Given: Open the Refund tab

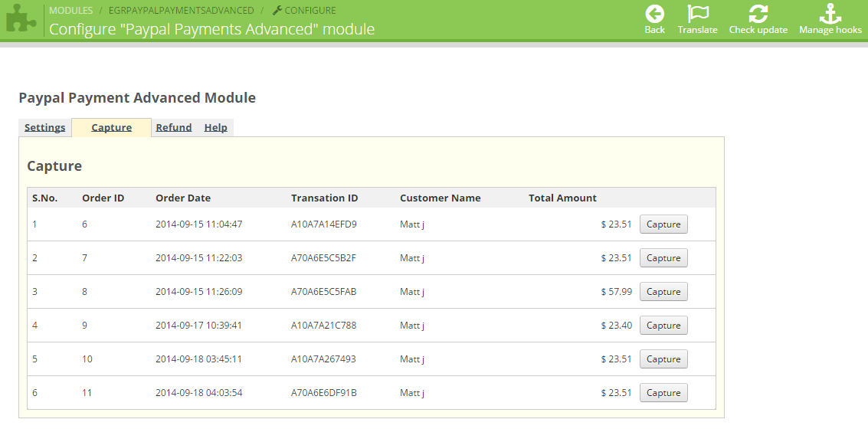Looking at the screenshot, I should 173,127.
